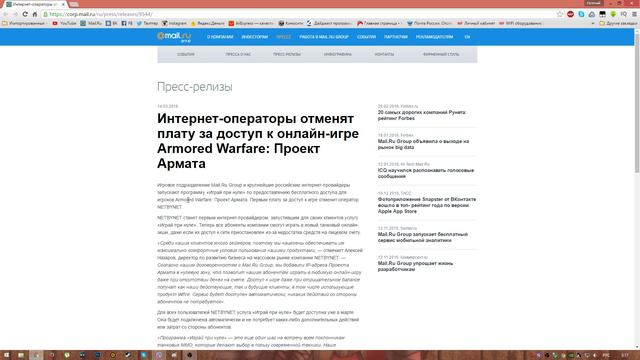Open the Mail.Ru bookmark
Image resolution: width=640 pixels, height=360 pixels.
point(91,23)
